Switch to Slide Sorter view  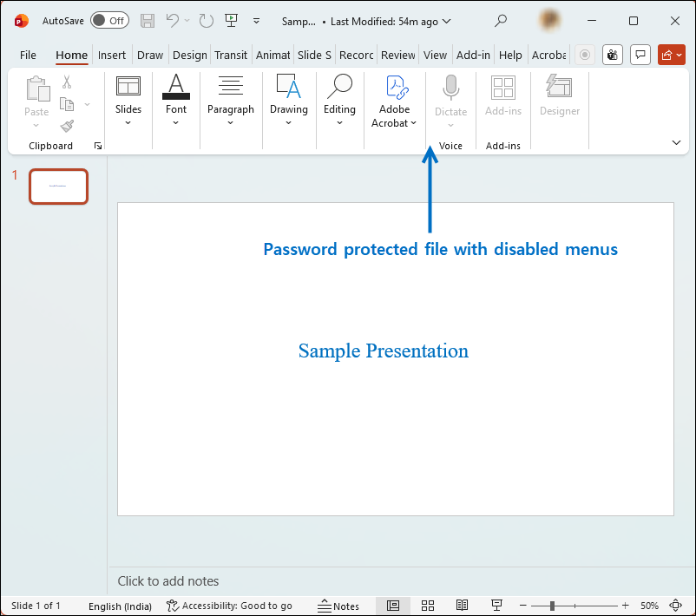pos(428,605)
